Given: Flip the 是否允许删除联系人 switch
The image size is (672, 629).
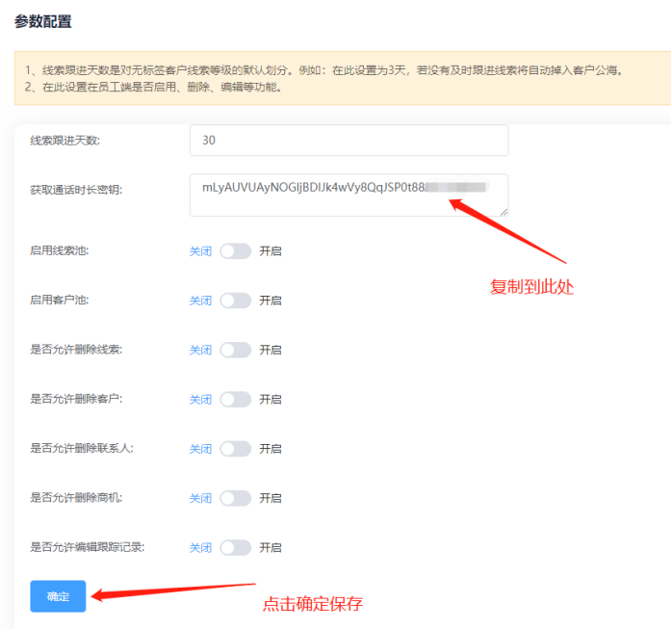Looking at the screenshot, I should [235, 449].
